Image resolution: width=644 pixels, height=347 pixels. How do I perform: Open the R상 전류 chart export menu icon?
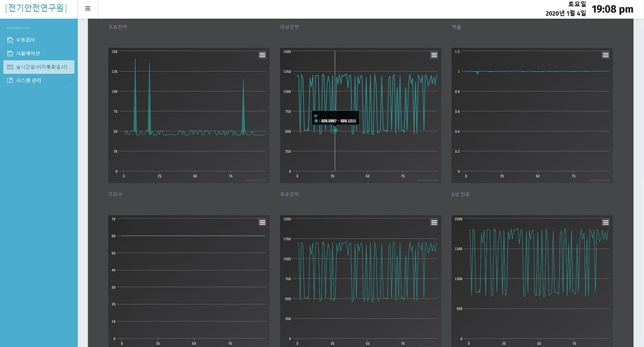coord(605,222)
